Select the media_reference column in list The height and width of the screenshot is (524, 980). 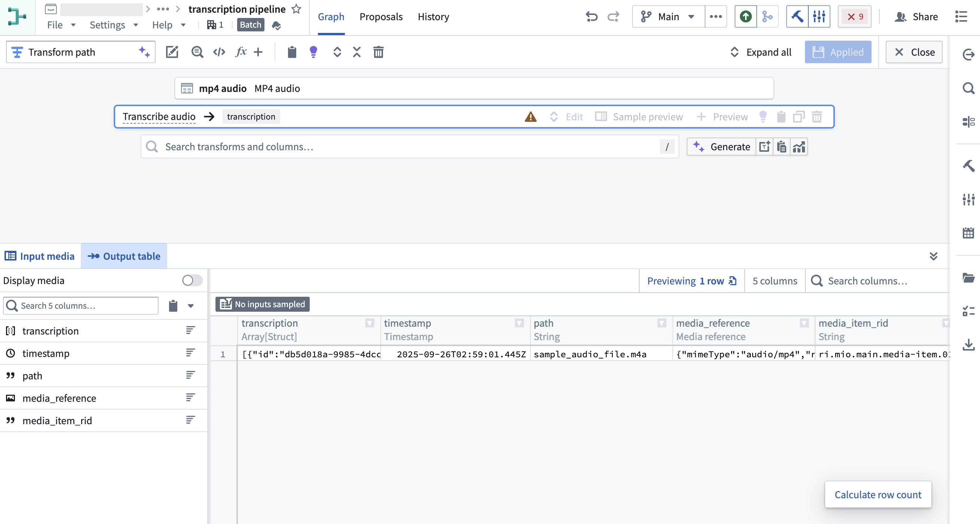104,398
